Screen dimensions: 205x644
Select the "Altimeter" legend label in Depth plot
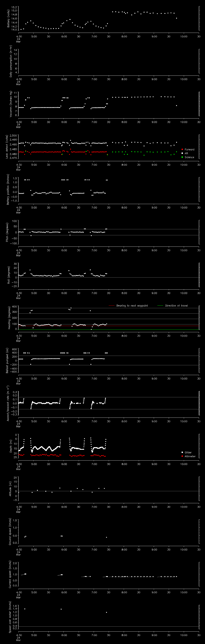(190, 456)
